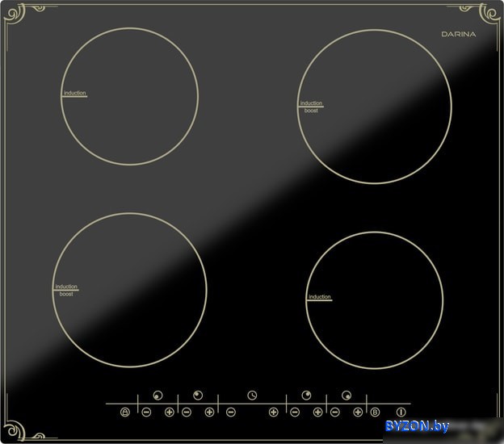Lower rear-right zone power with minus
504x444 pixels.
295,412
